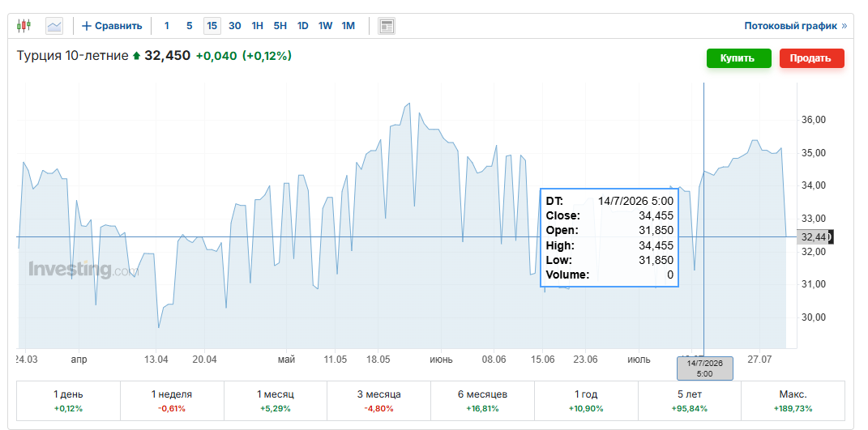Click the red Продать button
Image resolution: width=868 pixels, height=430 pixels.
(811, 58)
